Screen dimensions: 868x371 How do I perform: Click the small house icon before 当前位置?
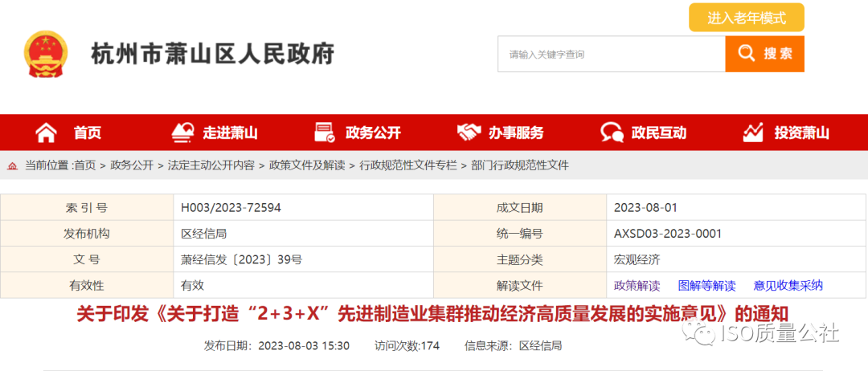(x=12, y=165)
